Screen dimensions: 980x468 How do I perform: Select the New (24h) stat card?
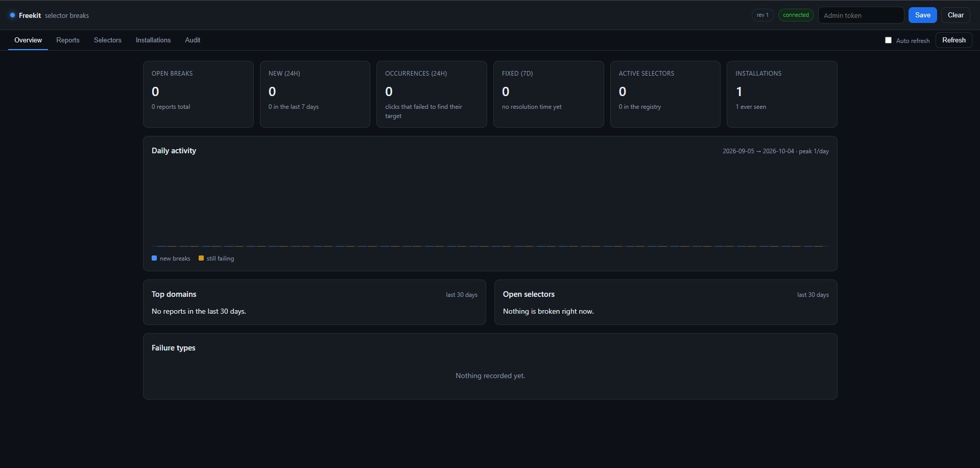pos(315,94)
